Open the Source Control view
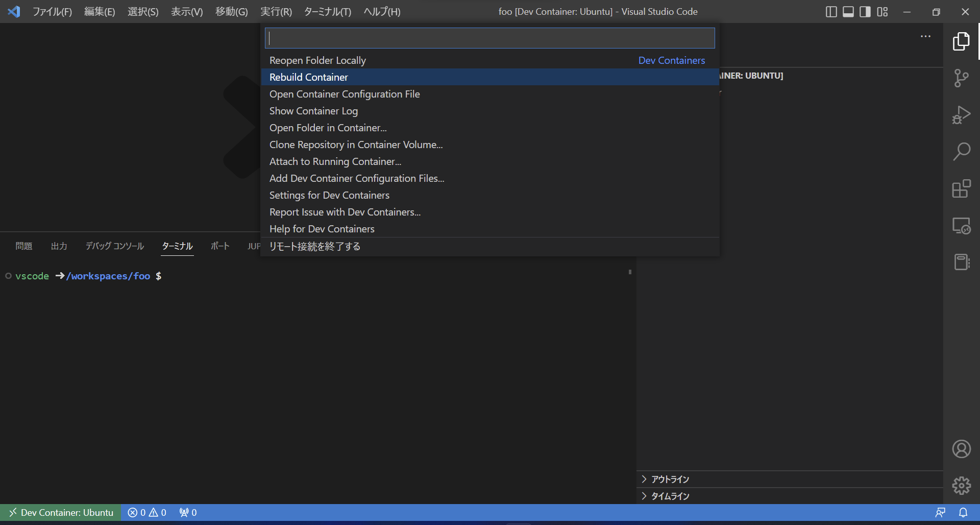The image size is (980, 525). pyautogui.click(x=961, y=78)
